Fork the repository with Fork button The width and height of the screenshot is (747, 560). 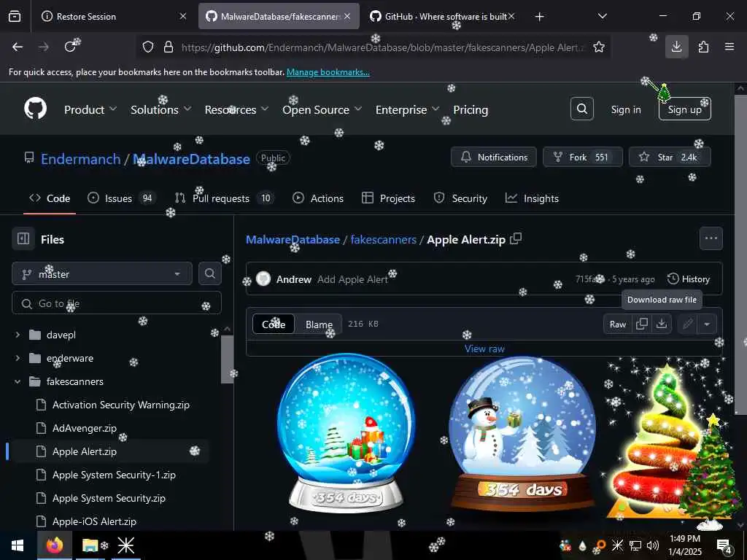click(583, 157)
